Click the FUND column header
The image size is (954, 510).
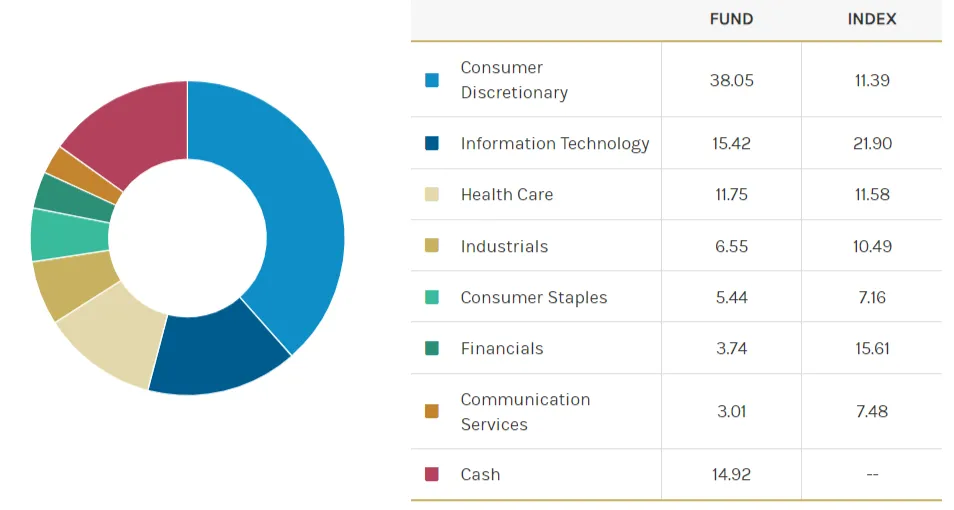[731, 19]
